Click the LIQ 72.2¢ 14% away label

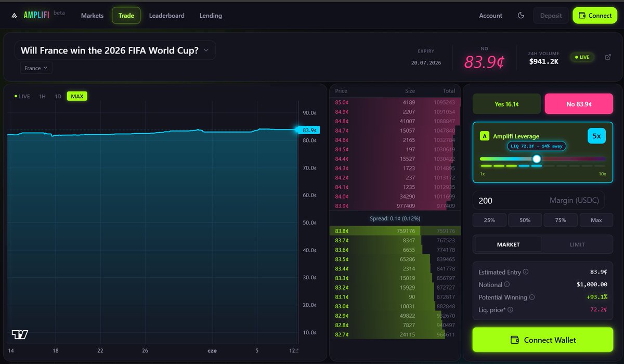pos(537,146)
